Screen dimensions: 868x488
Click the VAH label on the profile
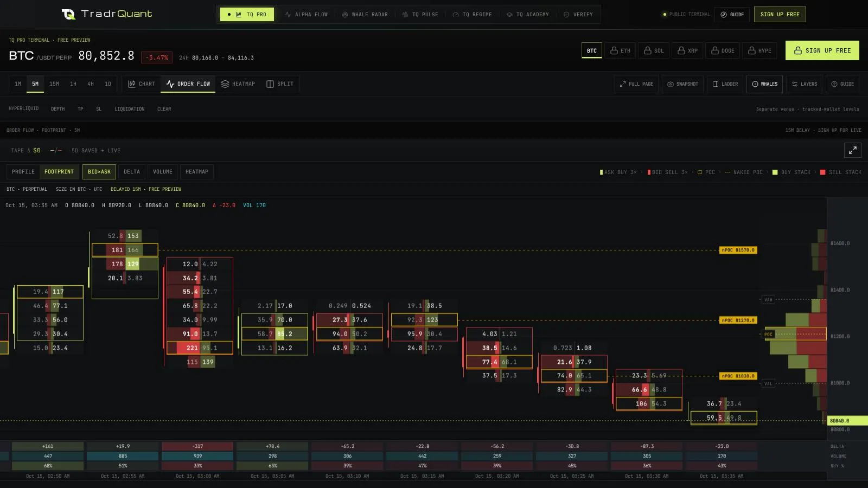(768, 300)
